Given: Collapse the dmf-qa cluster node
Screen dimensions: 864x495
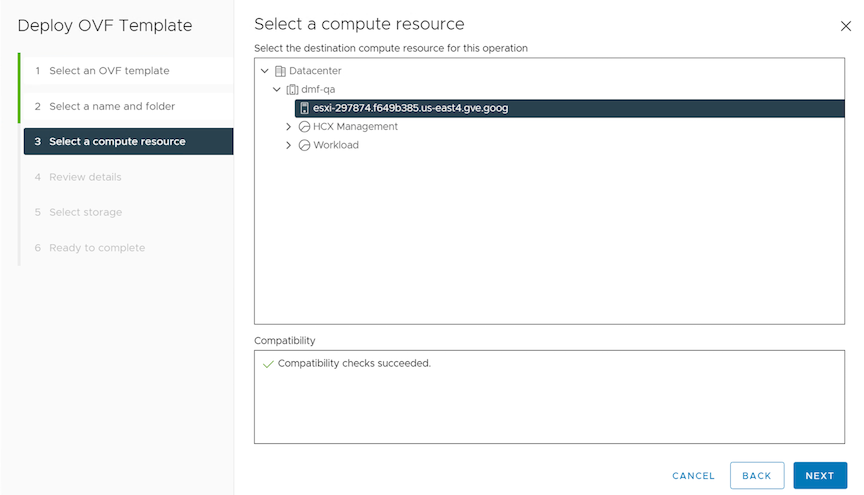Looking at the screenshot, I should point(277,89).
